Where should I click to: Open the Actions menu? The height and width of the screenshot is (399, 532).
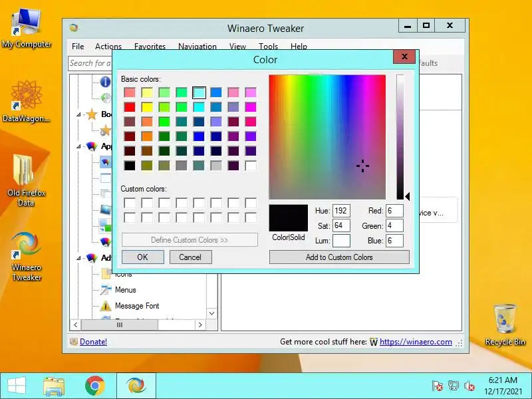point(108,47)
